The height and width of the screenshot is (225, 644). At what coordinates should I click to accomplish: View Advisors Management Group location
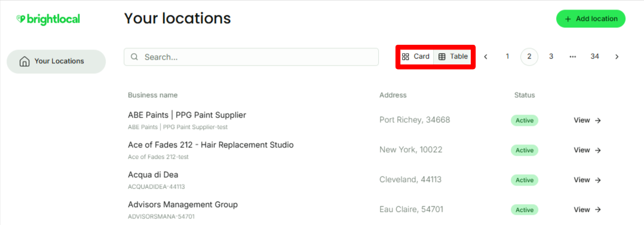(x=587, y=210)
